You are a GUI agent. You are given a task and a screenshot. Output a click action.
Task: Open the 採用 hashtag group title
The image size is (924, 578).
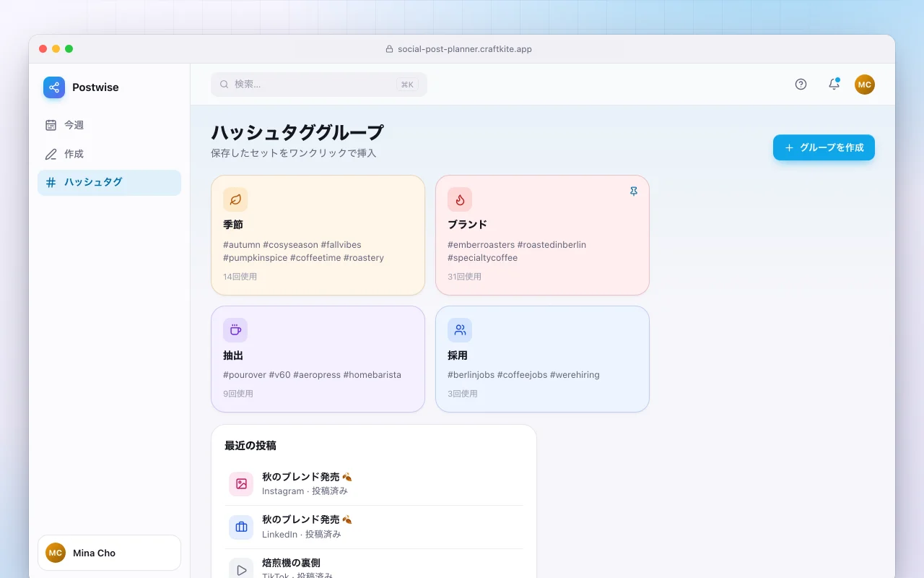point(458,355)
